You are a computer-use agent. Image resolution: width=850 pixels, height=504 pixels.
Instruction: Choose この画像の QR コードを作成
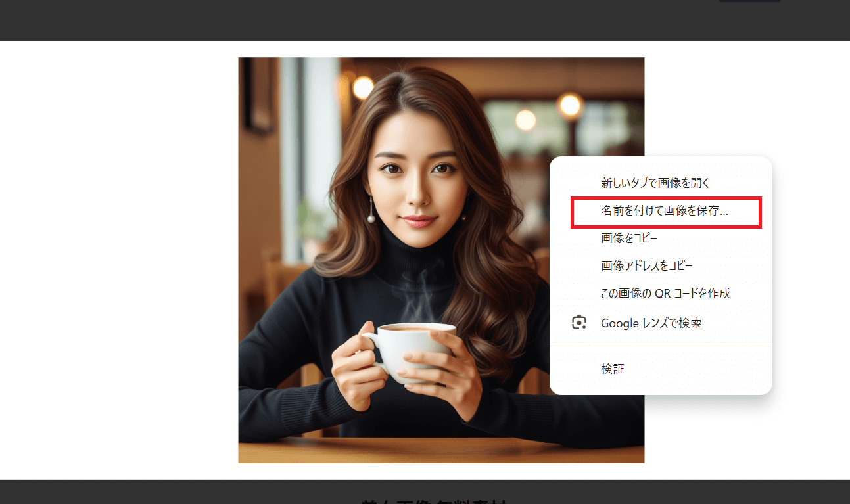(665, 293)
